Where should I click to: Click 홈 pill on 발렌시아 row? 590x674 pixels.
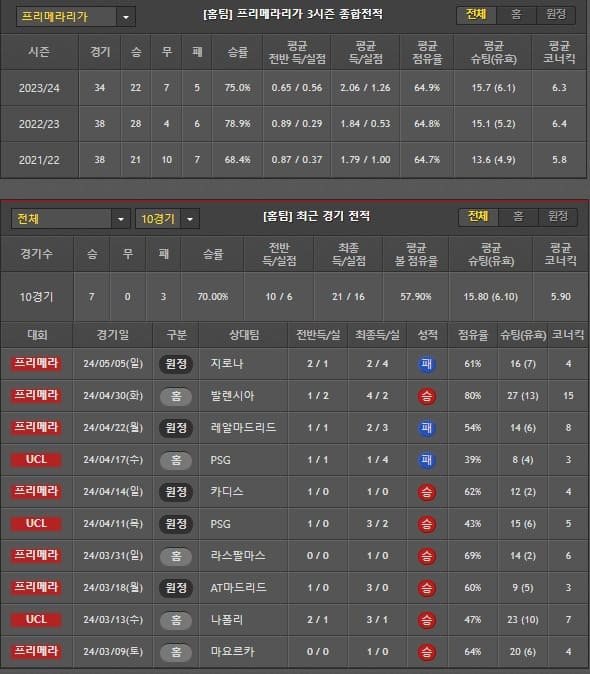pos(176,396)
